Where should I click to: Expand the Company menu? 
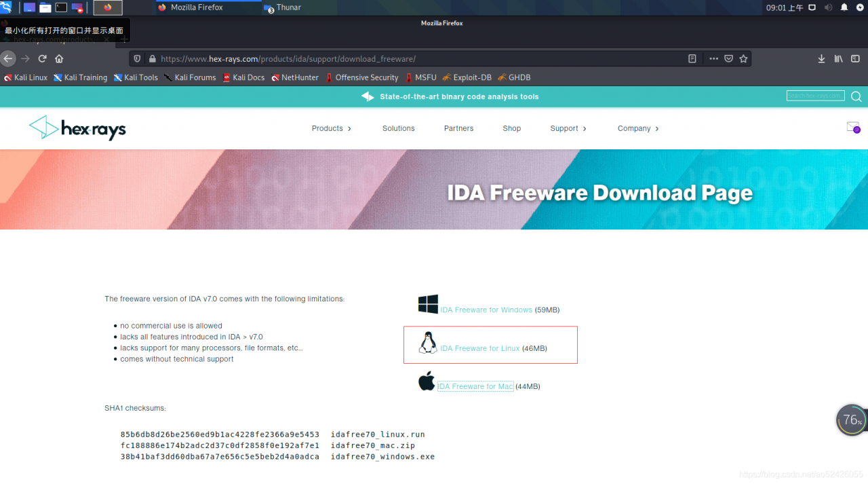click(638, 128)
